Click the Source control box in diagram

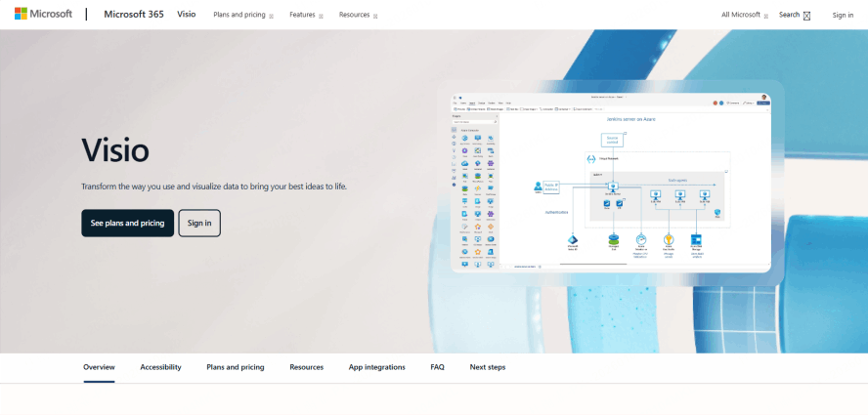coord(612,140)
